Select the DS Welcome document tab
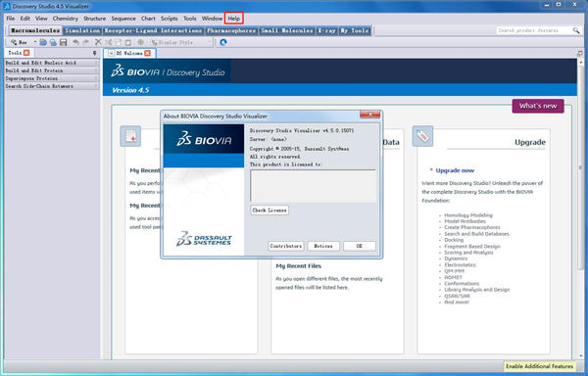This screenshot has width=588, height=376. tap(129, 53)
